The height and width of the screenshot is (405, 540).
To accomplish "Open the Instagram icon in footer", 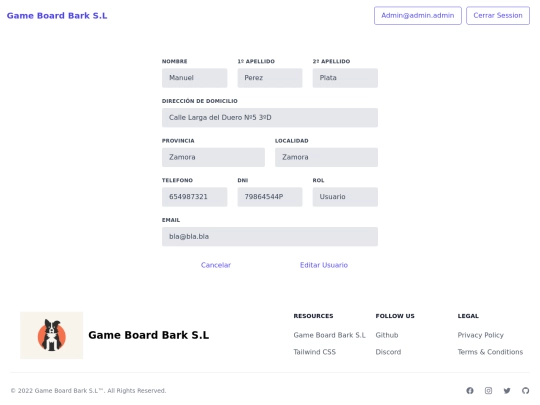I will (488, 391).
